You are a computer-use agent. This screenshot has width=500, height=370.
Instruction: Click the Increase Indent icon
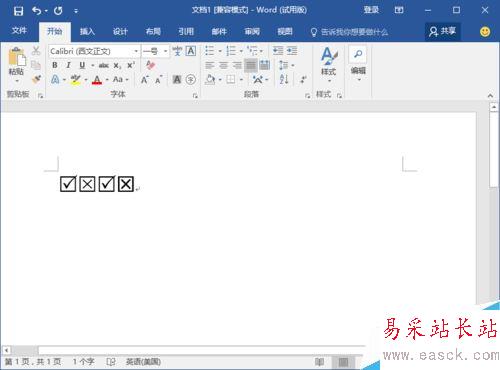point(292,51)
